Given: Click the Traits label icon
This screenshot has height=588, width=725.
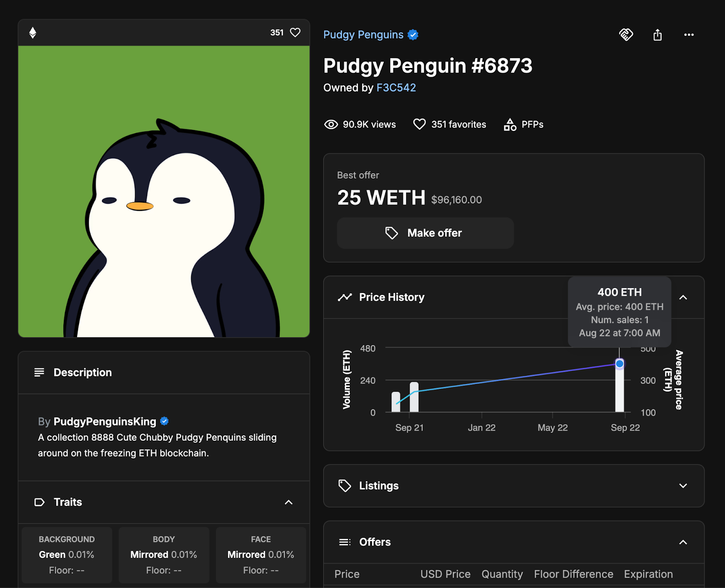Looking at the screenshot, I should click(x=39, y=502).
